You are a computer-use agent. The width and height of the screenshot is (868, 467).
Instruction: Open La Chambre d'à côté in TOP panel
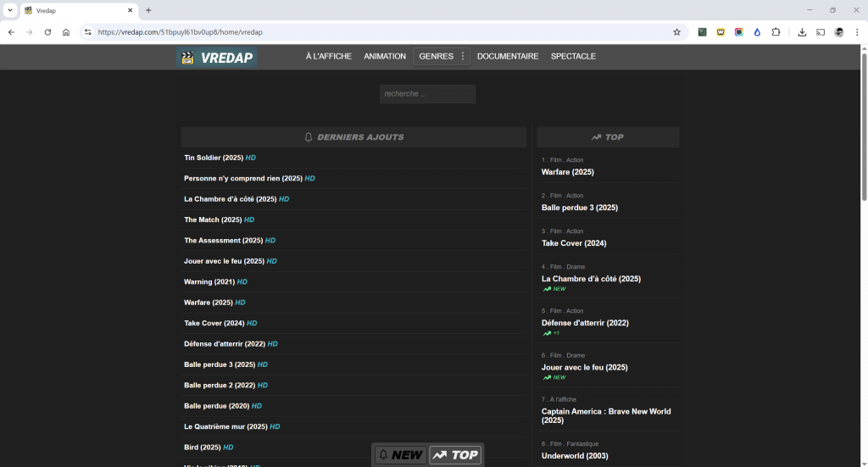(x=591, y=279)
